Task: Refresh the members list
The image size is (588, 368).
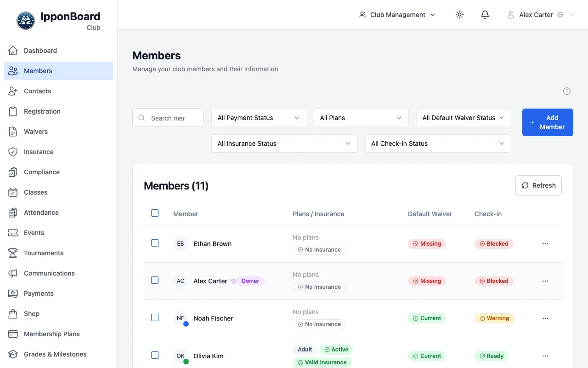Action: point(538,185)
